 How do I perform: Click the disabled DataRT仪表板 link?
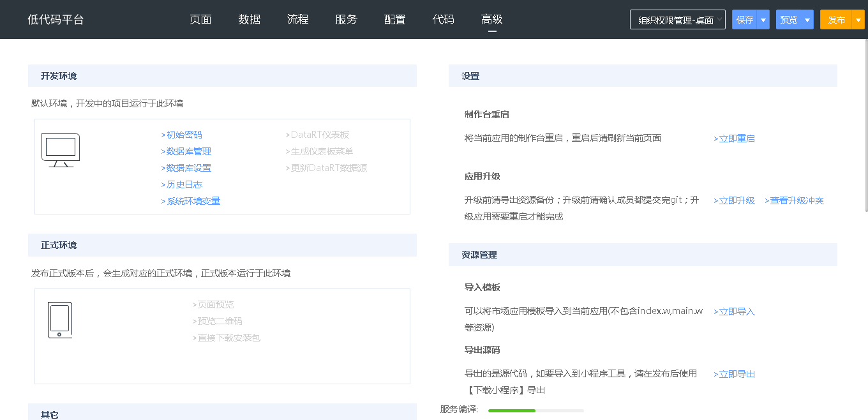point(318,135)
